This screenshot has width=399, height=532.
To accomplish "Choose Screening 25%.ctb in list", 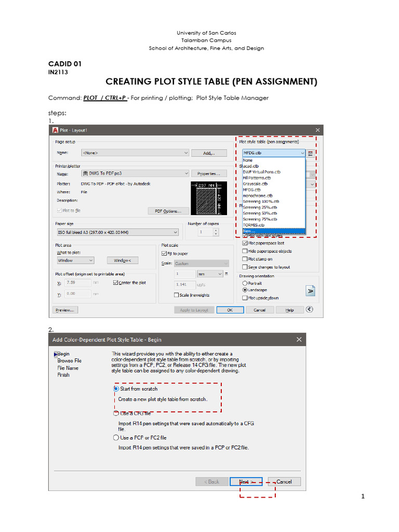I will pos(274,207).
